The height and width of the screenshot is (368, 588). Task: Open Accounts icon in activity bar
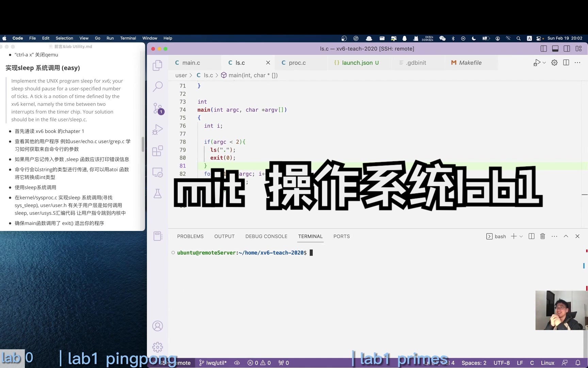pyautogui.click(x=158, y=326)
